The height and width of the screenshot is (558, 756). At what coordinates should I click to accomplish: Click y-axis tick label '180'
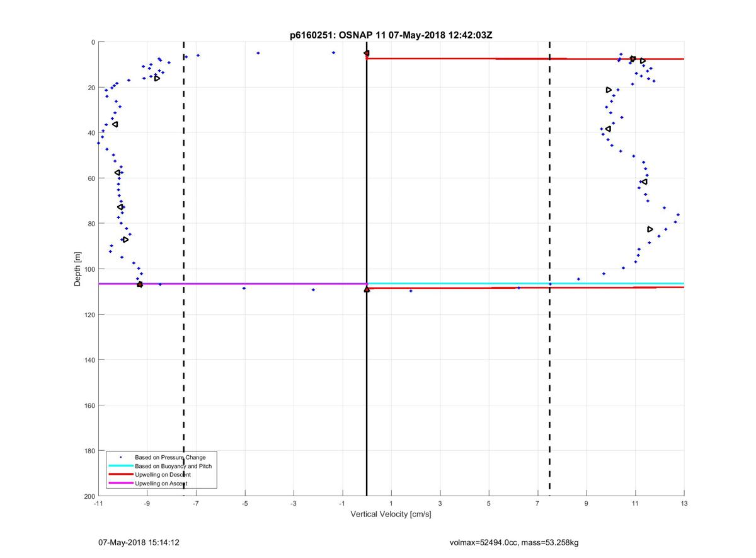(89, 451)
